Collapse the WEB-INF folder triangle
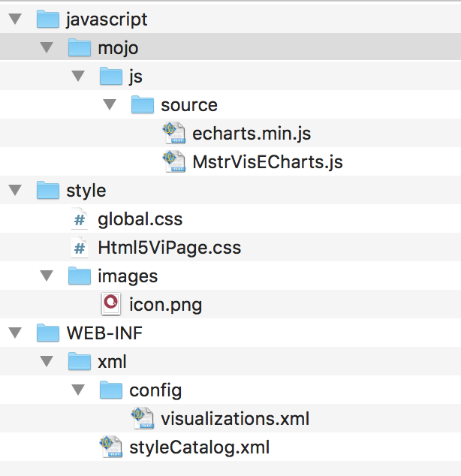Image resolution: width=461 pixels, height=476 pixels. point(15,333)
